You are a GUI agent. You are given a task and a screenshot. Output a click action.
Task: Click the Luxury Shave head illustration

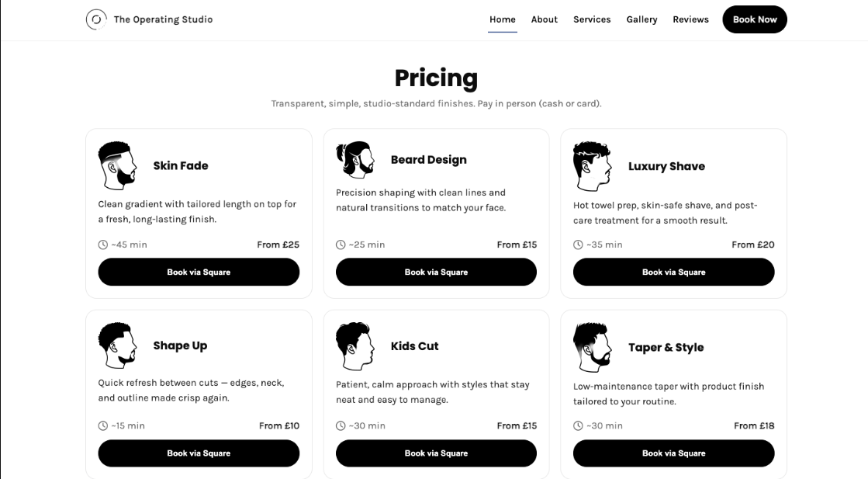tap(592, 166)
